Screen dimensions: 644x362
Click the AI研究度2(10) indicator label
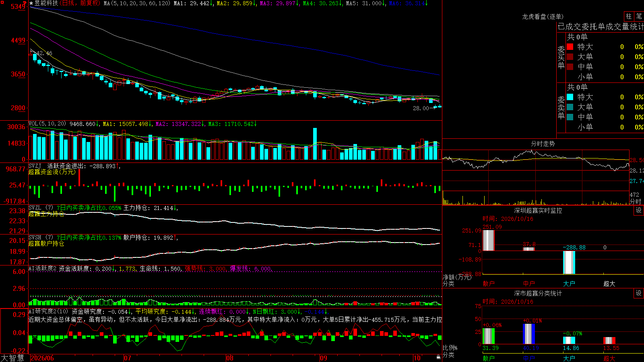49,311
